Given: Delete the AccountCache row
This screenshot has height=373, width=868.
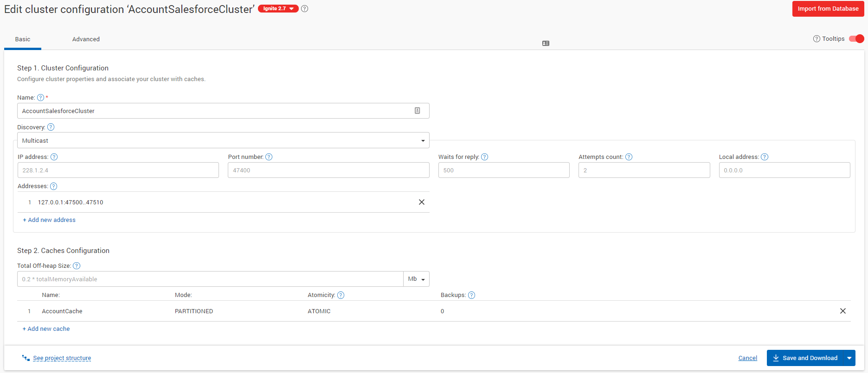Looking at the screenshot, I should pyautogui.click(x=842, y=311).
